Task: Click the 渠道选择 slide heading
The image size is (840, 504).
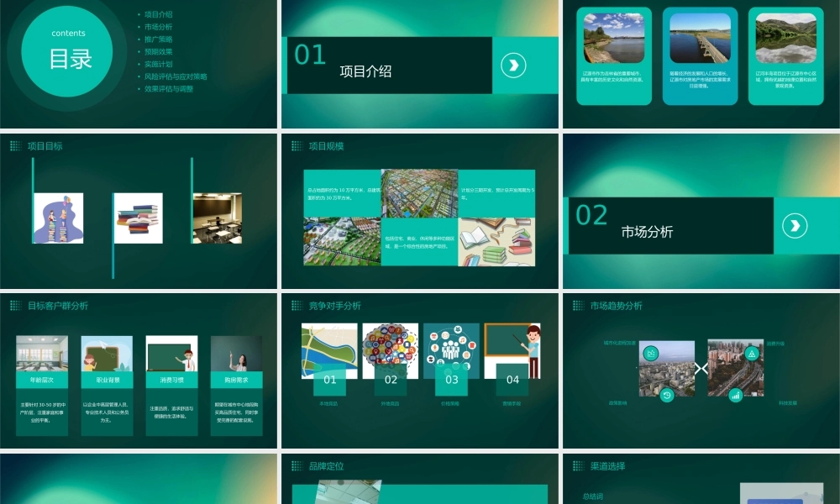Action: [607, 466]
